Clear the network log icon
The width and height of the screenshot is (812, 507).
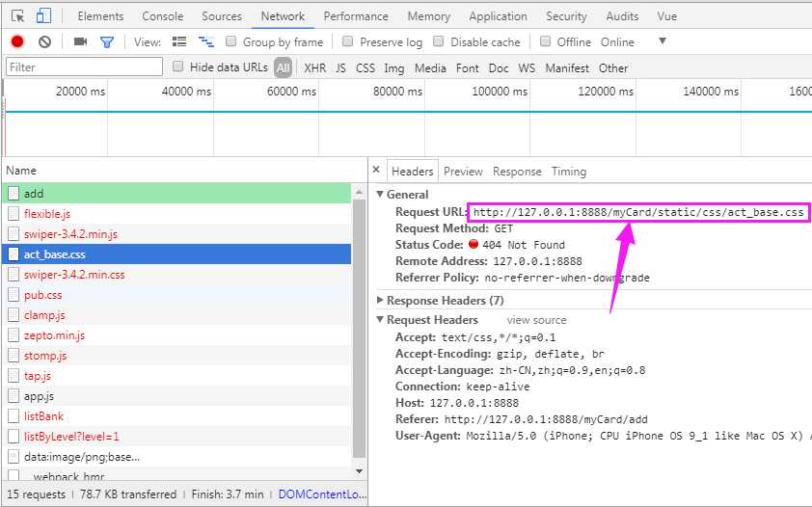click(45, 41)
